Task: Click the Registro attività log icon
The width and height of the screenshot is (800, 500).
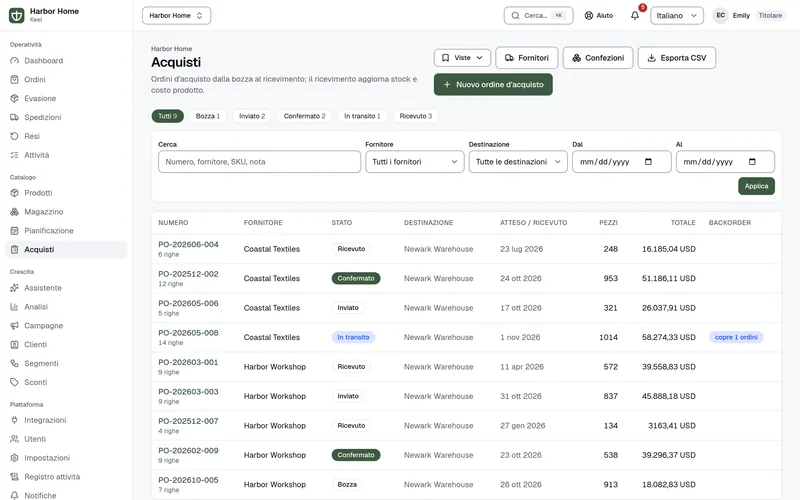Action: (14, 477)
